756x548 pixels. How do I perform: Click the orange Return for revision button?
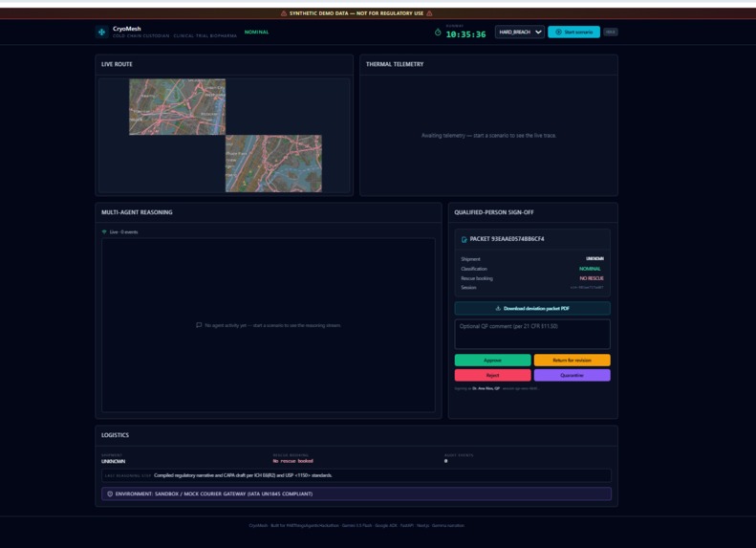pyautogui.click(x=572, y=361)
